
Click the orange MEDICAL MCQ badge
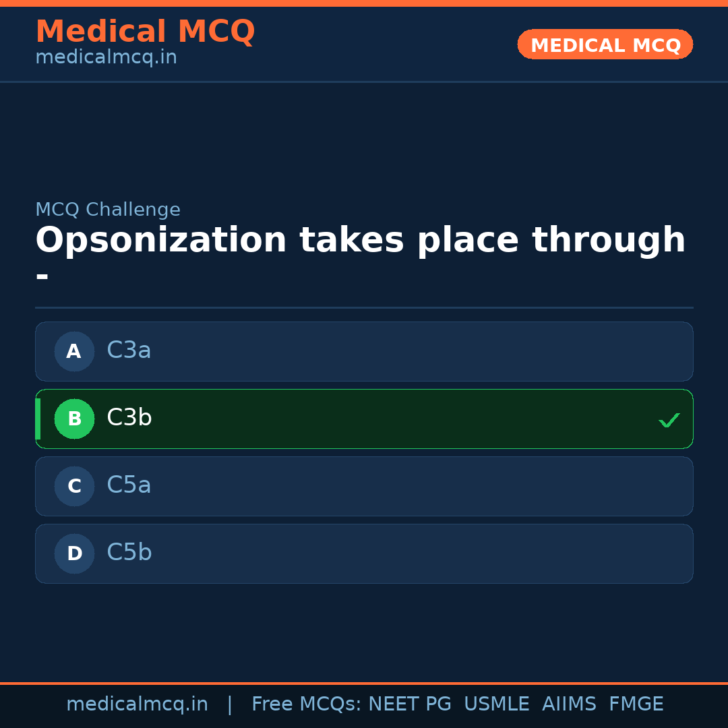point(605,44)
